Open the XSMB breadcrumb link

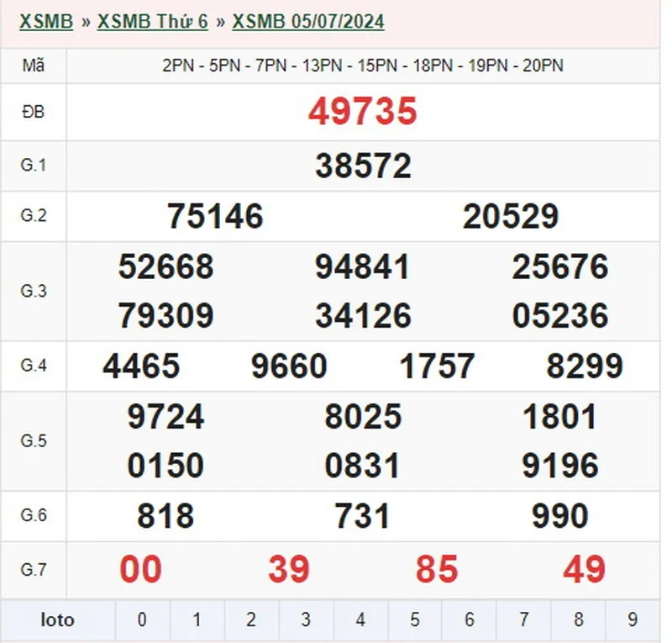click(46, 22)
